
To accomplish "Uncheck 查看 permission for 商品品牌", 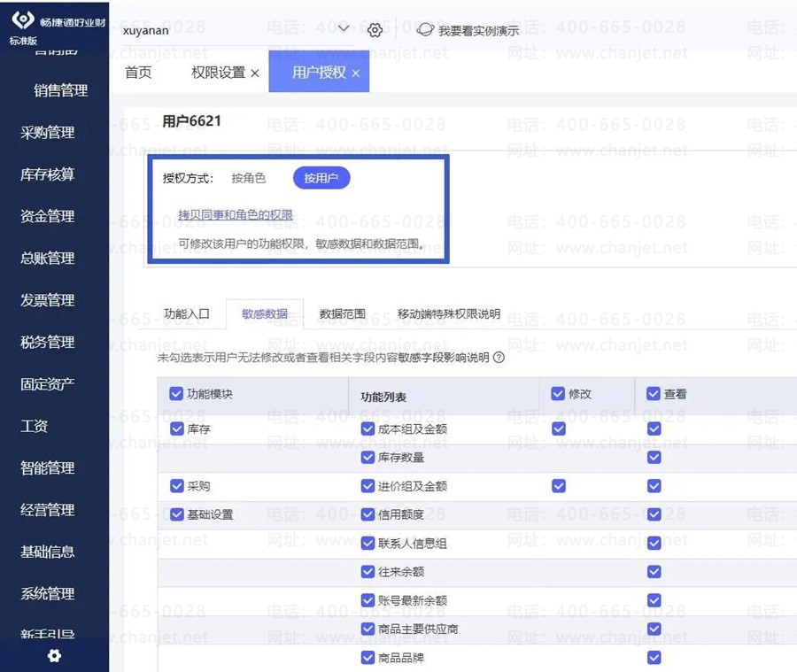I will (x=654, y=658).
